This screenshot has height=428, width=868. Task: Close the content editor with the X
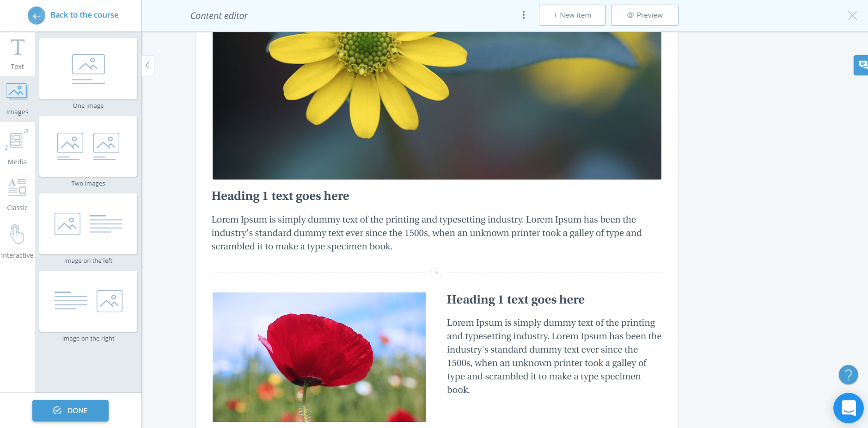point(852,16)
